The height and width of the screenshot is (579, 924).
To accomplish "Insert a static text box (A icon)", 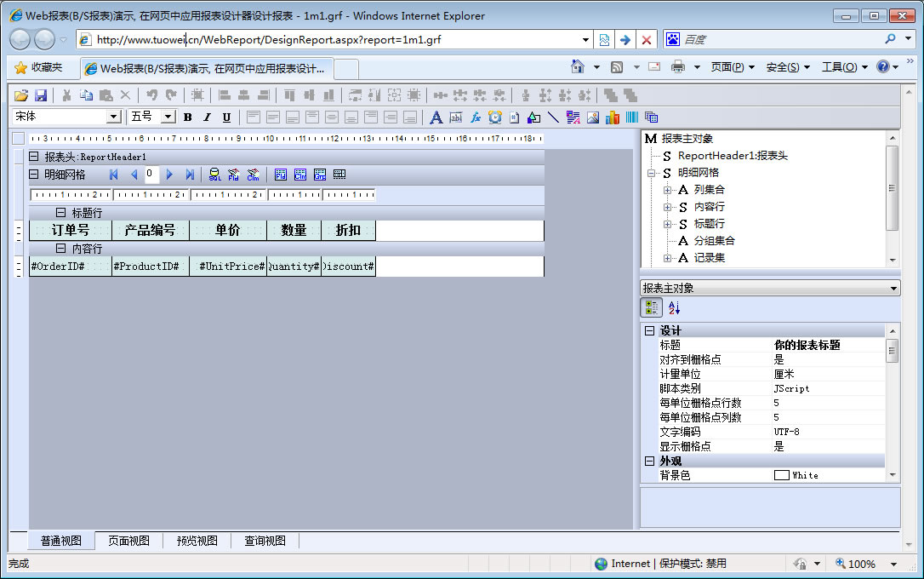I will (x=436, y=118).
